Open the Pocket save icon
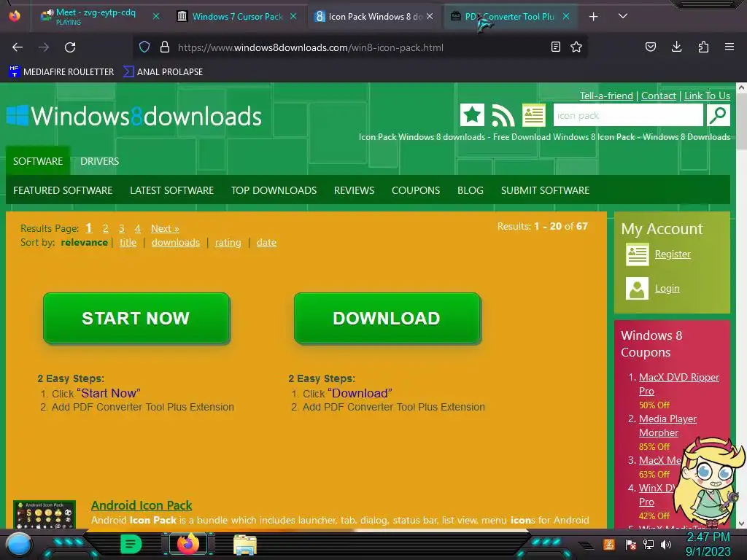 (x=650, y=47)
